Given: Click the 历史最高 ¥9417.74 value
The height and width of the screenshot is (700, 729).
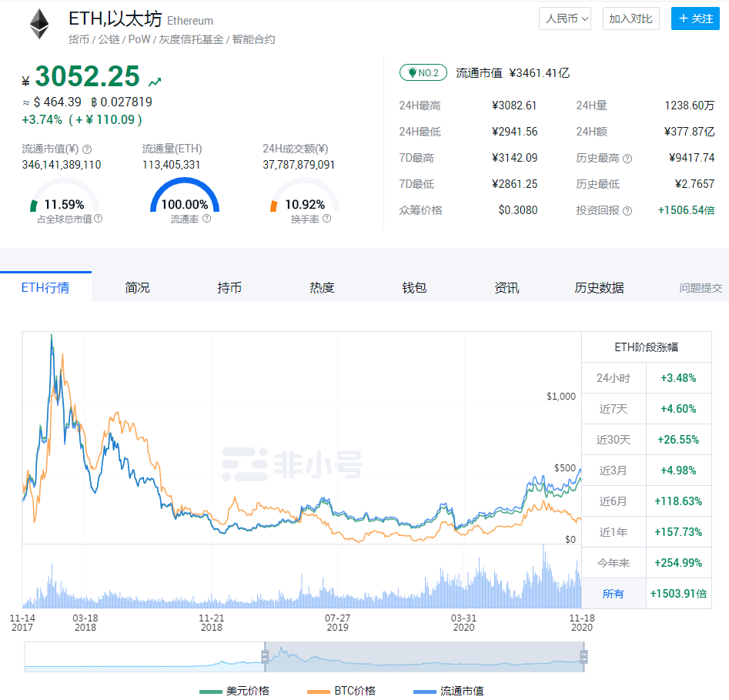Looking at the screenshot, I should (692, 158).
